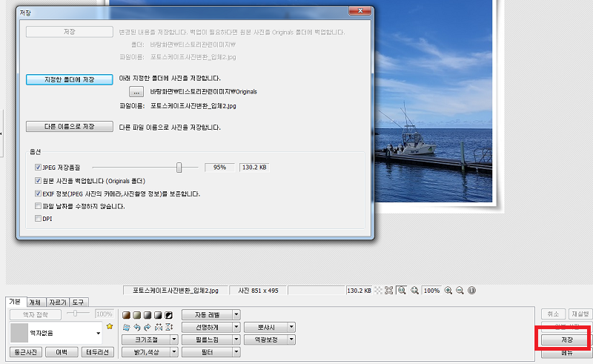
Task: Zoom out with the minus magnifier icon
Action: coord(460,291)
